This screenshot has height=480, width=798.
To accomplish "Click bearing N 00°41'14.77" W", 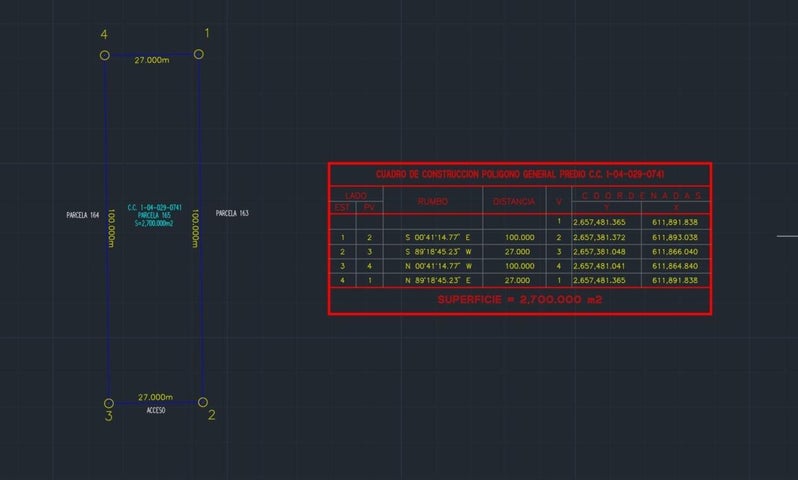I will (x=438, y=266).
